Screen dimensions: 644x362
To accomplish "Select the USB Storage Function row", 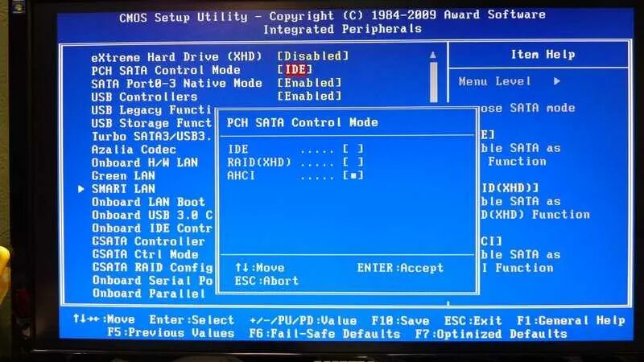I will point(151,123).
